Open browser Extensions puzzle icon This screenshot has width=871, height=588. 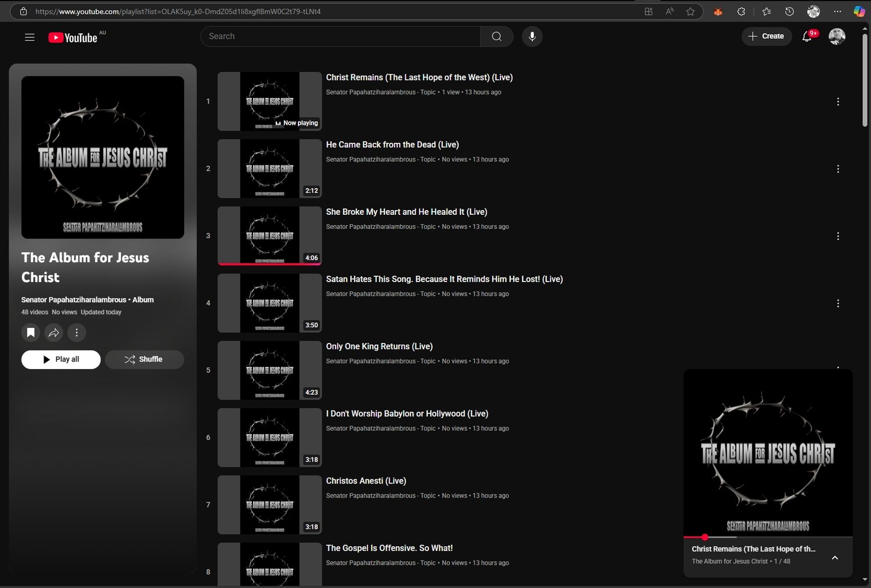pyautogui.click(x=742, y=12)
